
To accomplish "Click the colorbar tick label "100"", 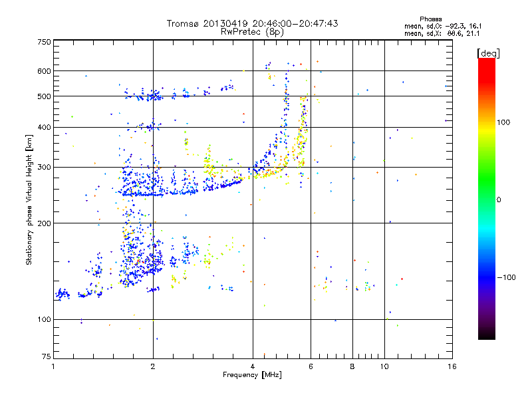I will tap(503, 122).
